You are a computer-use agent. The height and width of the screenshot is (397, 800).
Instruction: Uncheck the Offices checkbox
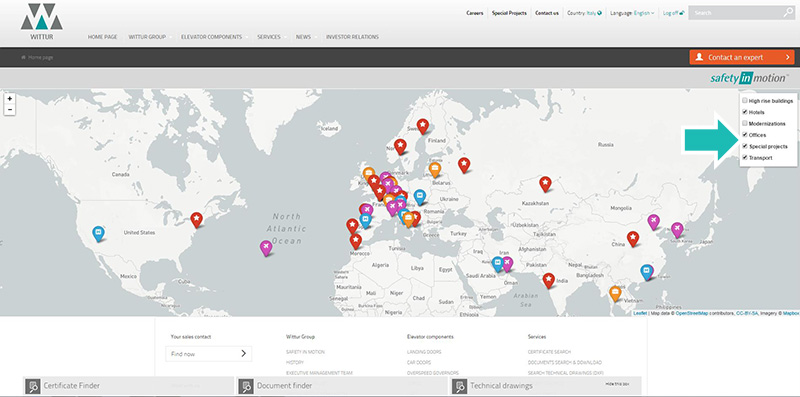coord(745,135)
